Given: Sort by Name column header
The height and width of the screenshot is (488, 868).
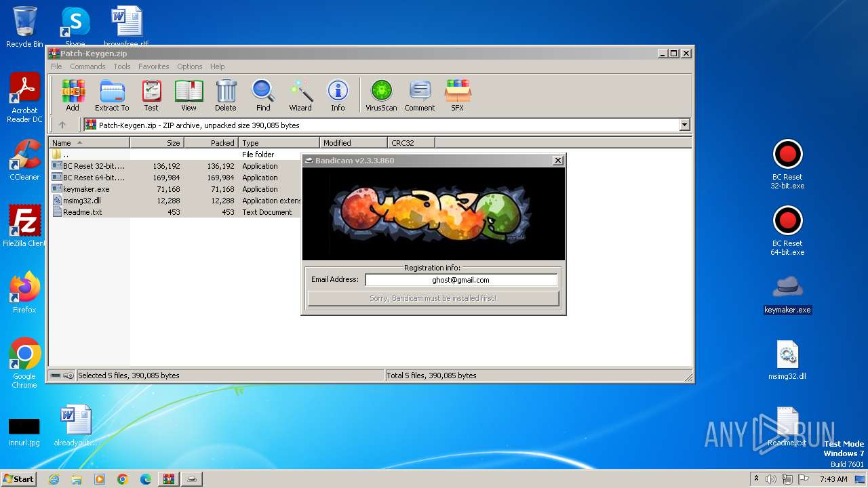Looking at the screenshot, I should [89, 143].
